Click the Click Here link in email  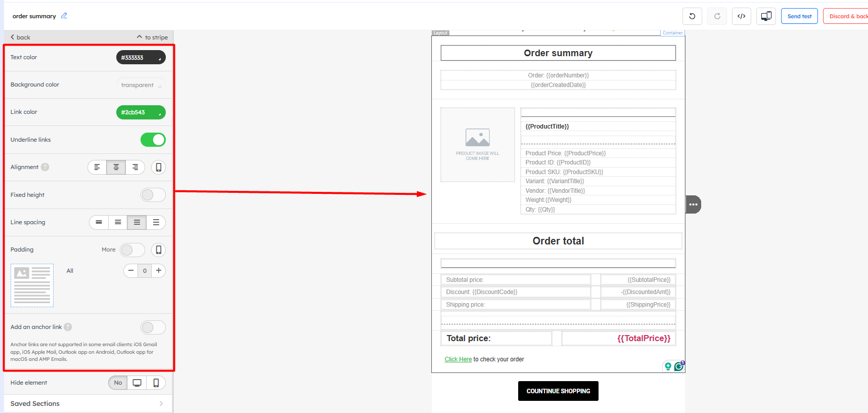[458, 359]
